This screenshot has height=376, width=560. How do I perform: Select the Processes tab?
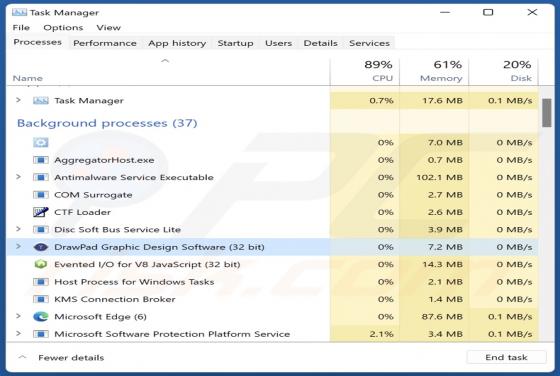[38, 42]
